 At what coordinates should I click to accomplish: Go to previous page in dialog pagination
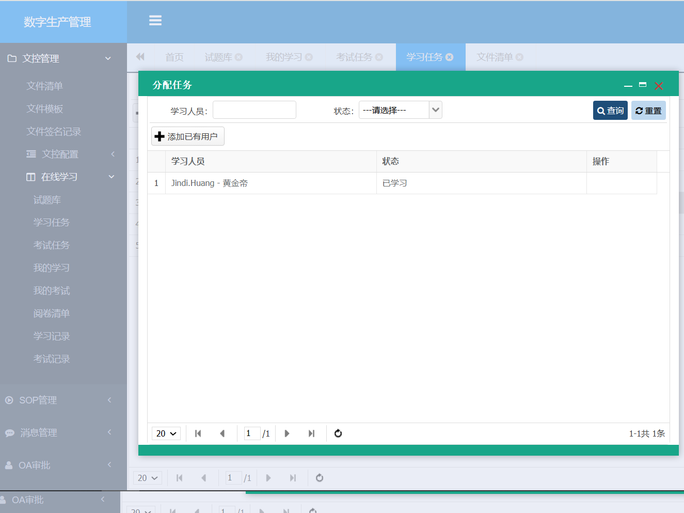[x=222, y=433]
